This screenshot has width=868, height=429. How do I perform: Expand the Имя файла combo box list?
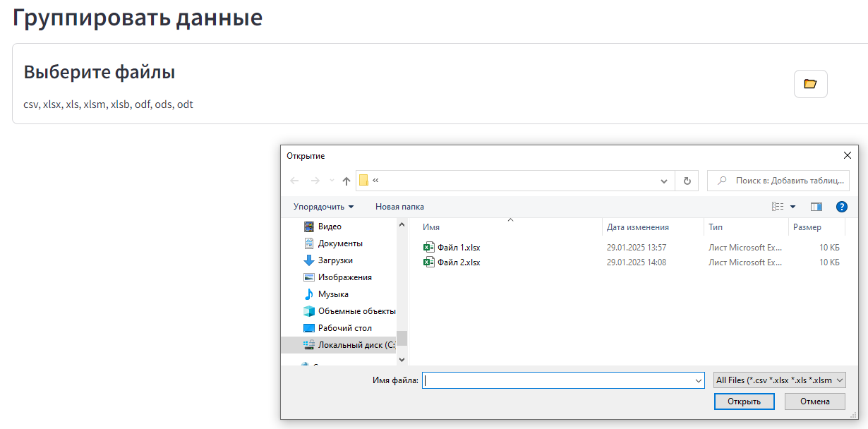point(697,380)
